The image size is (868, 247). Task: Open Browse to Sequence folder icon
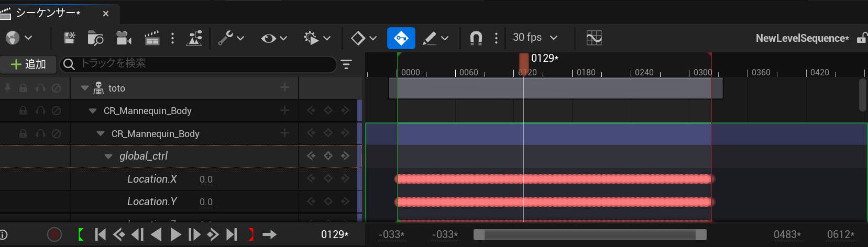point(95,38)
